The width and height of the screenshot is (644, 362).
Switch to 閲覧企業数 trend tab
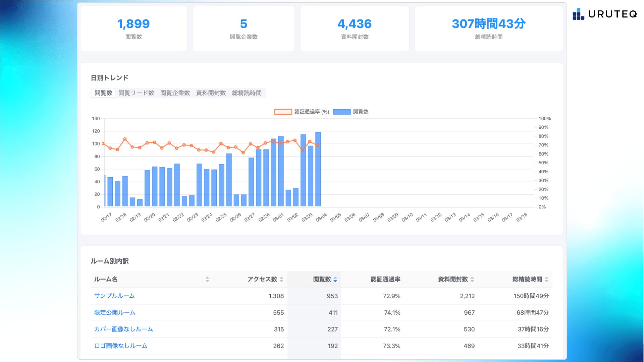[x=175, y=93]
